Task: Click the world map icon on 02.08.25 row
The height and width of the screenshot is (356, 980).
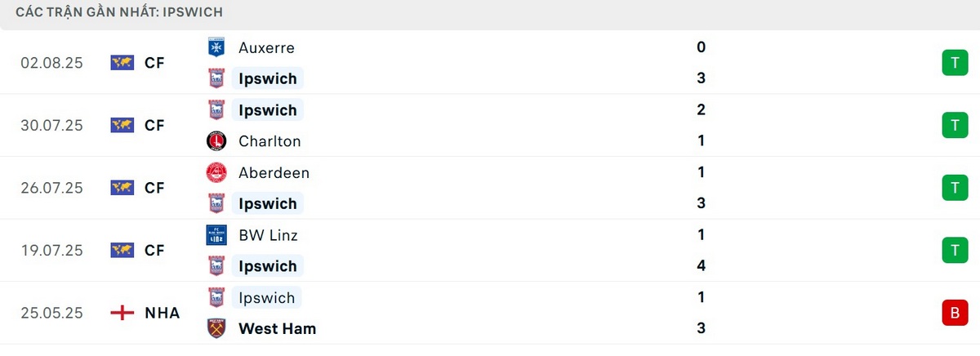Action: coord(122,62)
